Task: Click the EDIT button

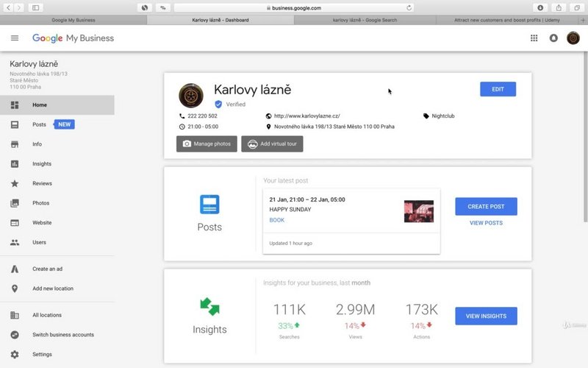Action: pos(498,89)
